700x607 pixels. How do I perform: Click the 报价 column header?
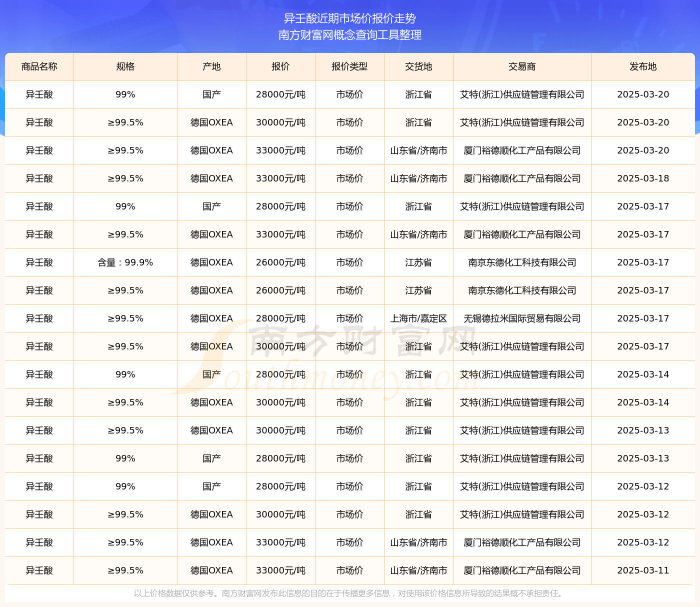pos(280,66)
